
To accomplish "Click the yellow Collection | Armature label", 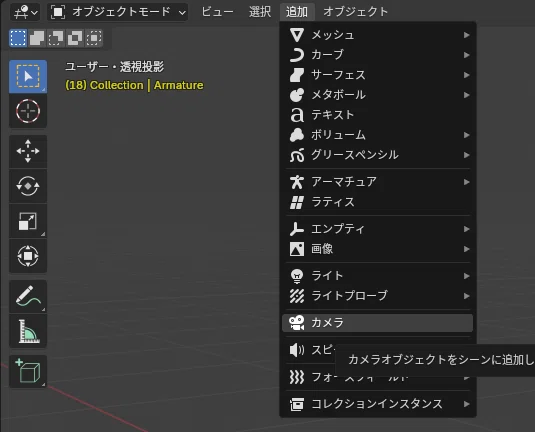I will [x=134, y=85].
